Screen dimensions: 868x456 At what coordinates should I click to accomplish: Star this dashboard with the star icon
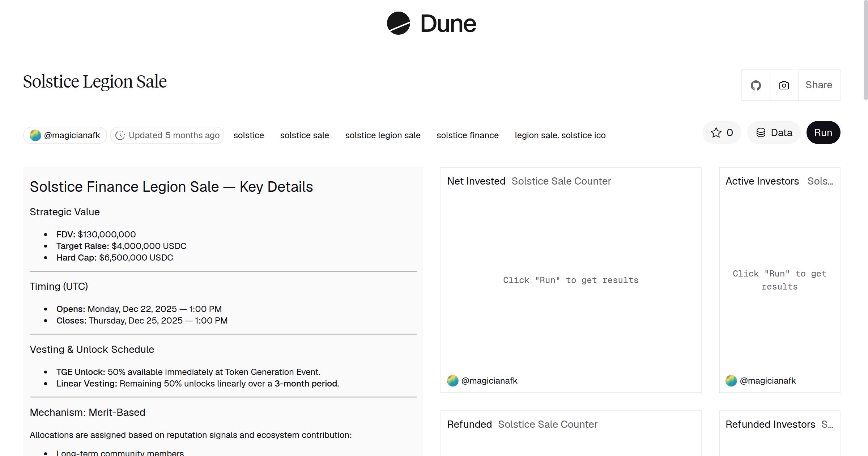pos(716,132)
